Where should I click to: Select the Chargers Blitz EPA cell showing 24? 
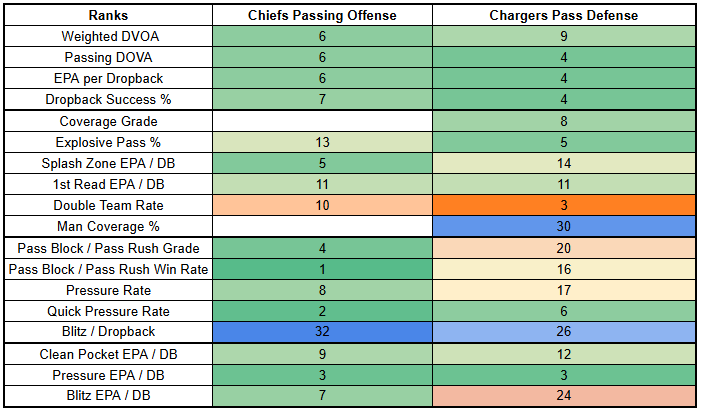563,396
